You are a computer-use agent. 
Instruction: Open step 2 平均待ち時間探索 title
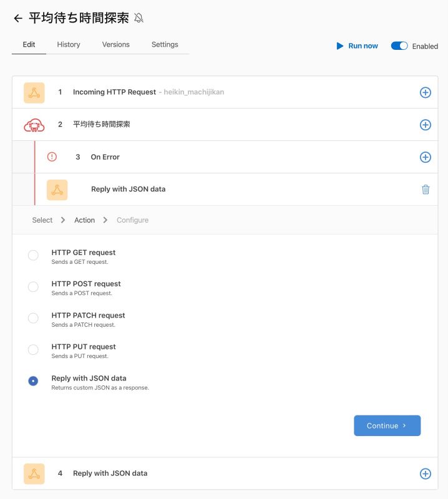[102, 124]
